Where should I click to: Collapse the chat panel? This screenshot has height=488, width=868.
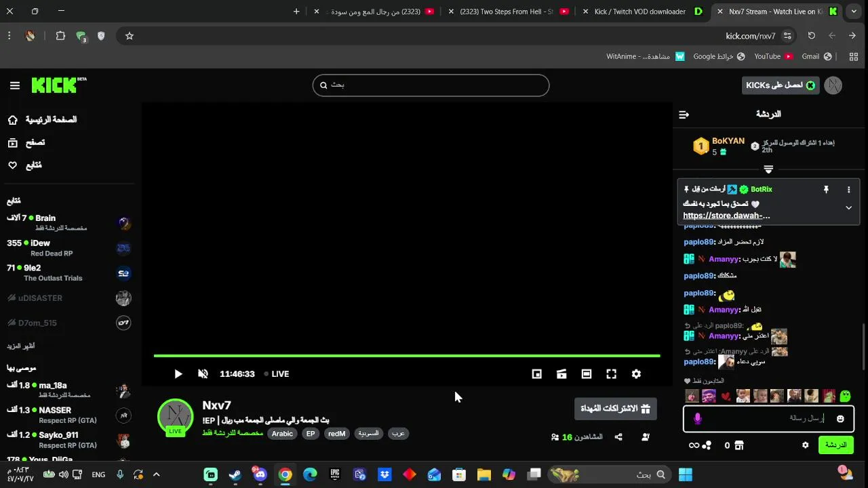click(684, 115)
